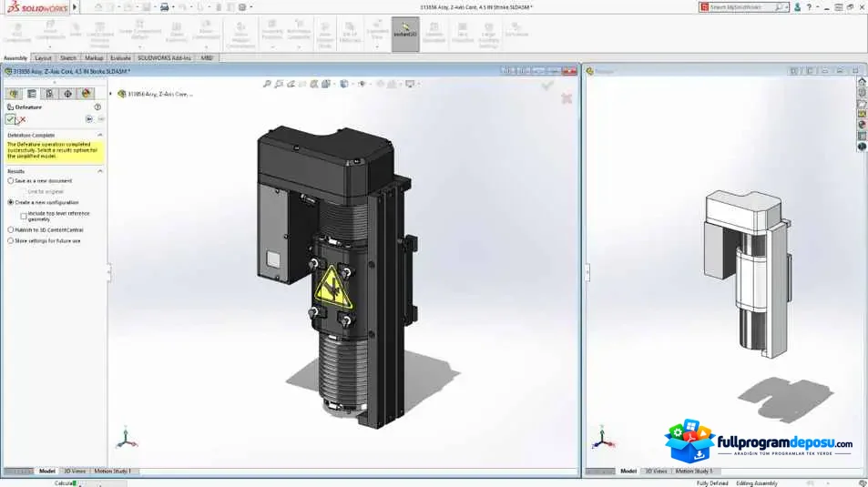Open View Settings dropdown arrow
Viewport: 868px width, 487px height.
(x=418, y=84)
